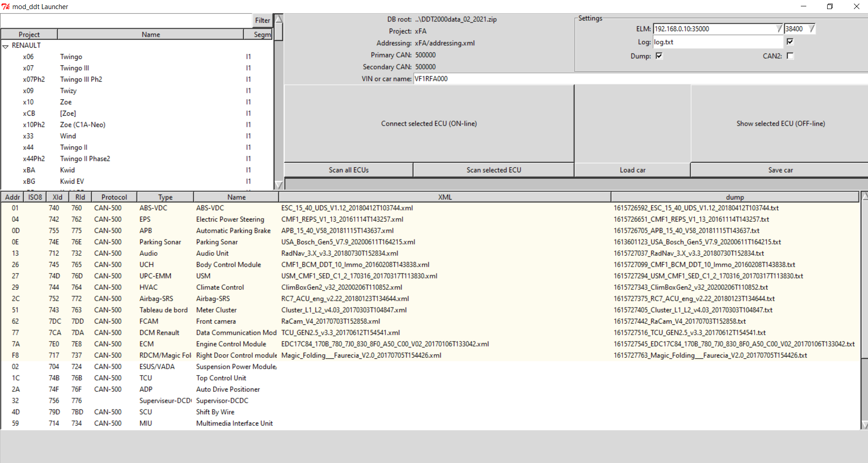Image resolution: width=868 pixels, height=463 pixels.
Task: Collapse the RENAULT tree node
Action: coord(5,46)
